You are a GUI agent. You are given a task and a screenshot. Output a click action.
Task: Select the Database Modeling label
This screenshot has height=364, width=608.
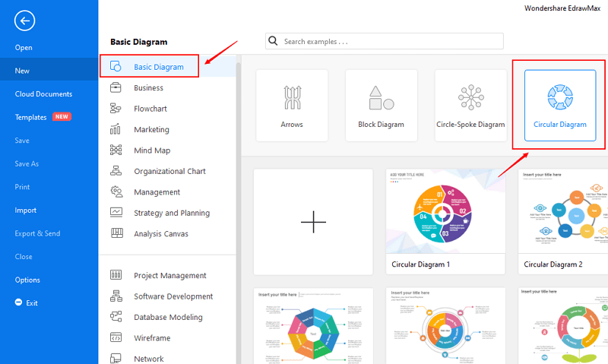(168, 317)
